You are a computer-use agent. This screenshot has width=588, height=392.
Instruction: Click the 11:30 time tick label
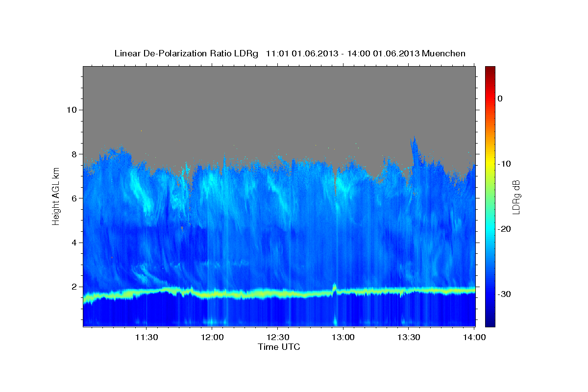tap(147, 337)
